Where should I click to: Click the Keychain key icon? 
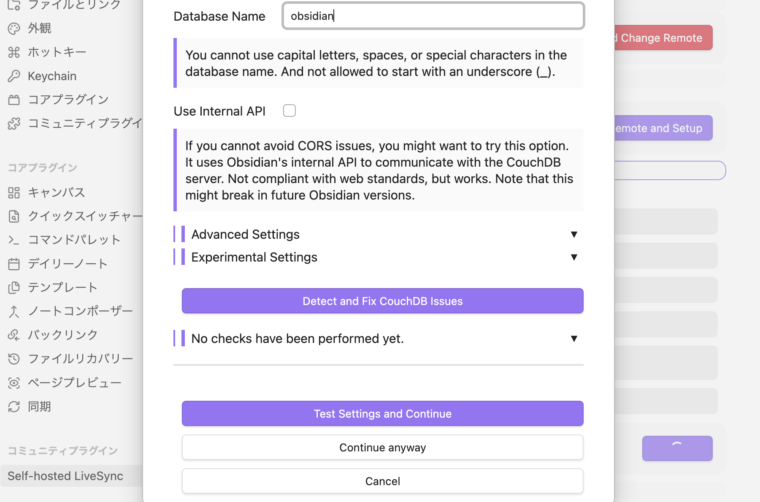(x=14, y=76)
